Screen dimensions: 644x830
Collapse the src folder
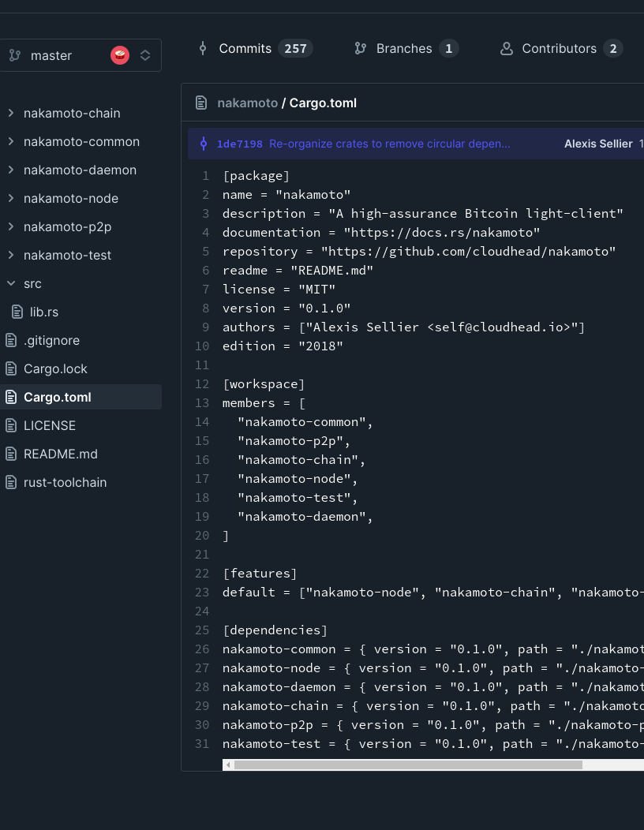(11, 283)
